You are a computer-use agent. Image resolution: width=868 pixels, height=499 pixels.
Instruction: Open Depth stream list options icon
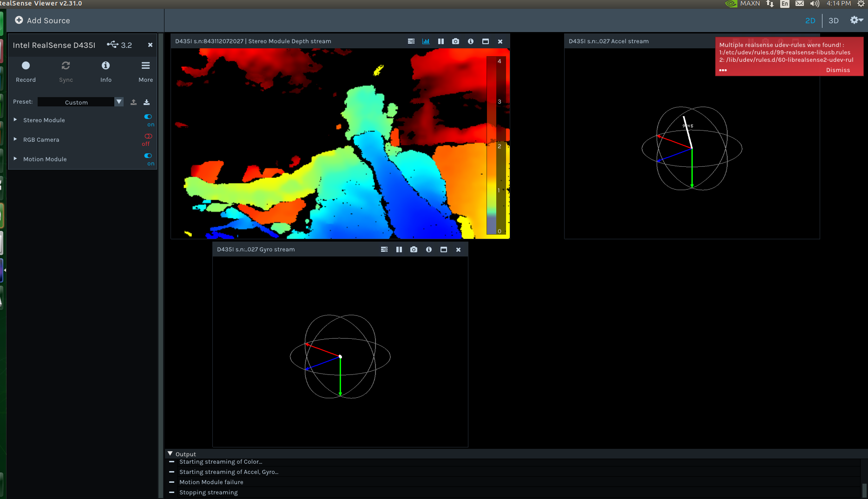[x=411, y=41]
